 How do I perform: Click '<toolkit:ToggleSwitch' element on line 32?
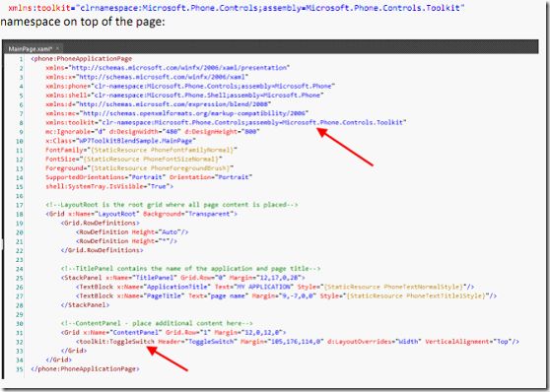115,341
